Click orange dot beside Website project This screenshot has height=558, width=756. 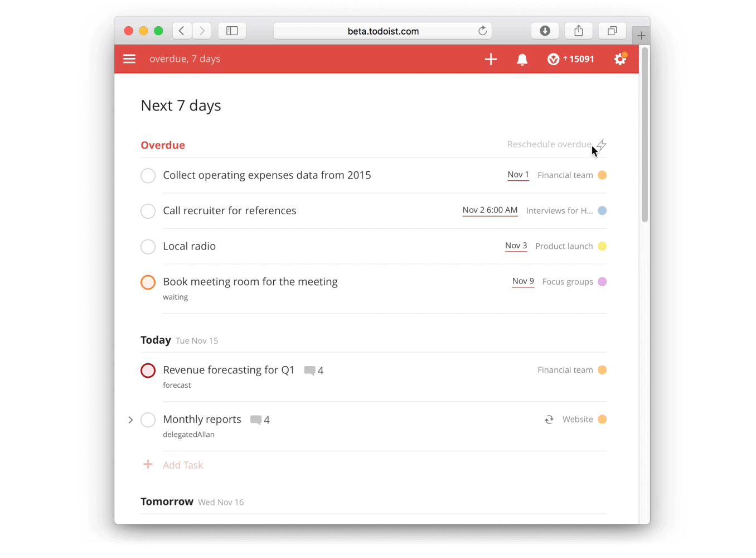602,420
